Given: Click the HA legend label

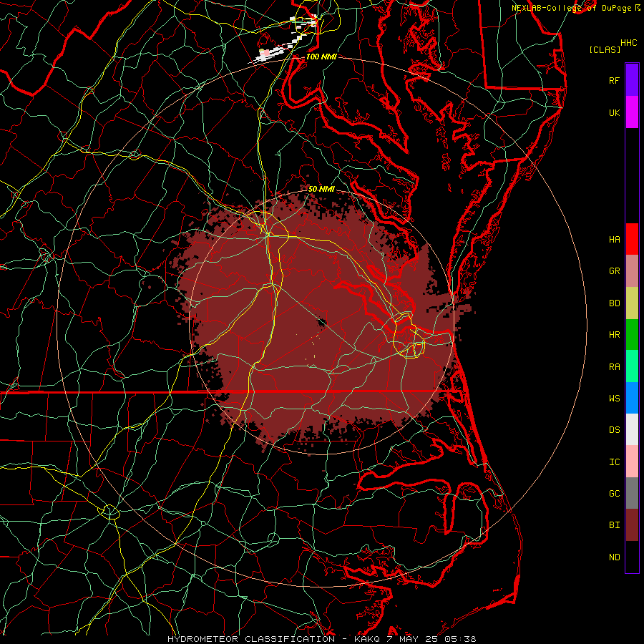Looking at the screenshot, I should coord(615,239).
